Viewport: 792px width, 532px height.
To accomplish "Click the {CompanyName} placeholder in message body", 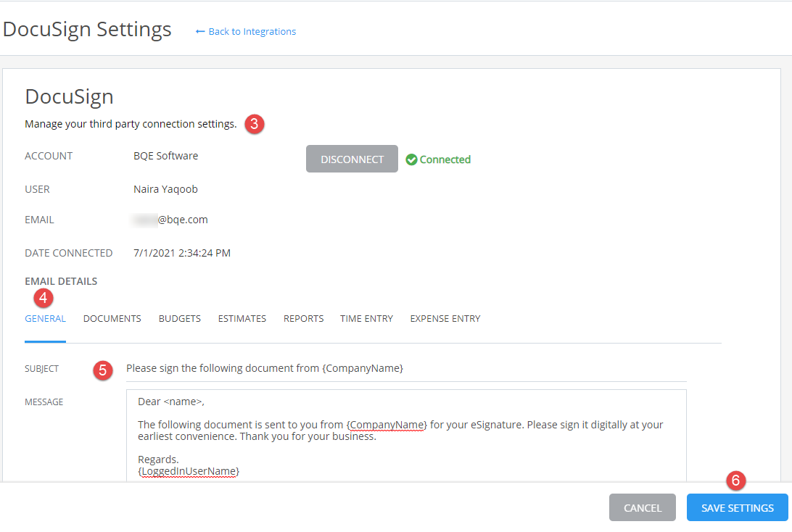I will coord(387,425).
